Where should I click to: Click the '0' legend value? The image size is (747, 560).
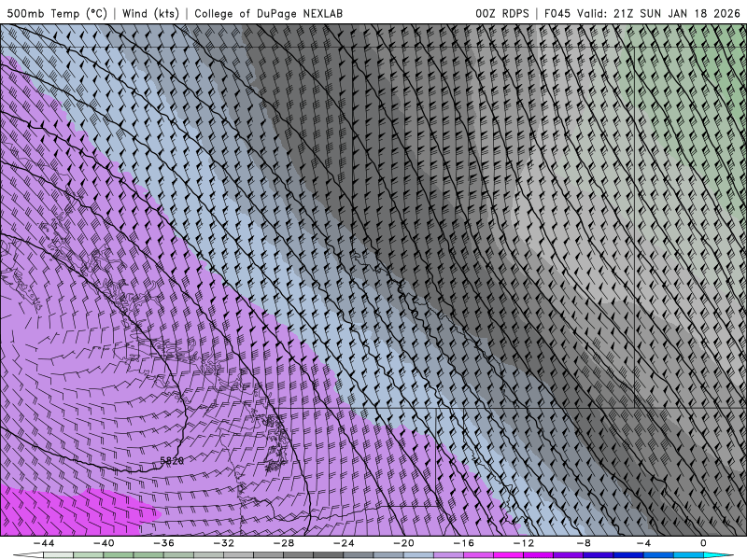coord(704,543)
